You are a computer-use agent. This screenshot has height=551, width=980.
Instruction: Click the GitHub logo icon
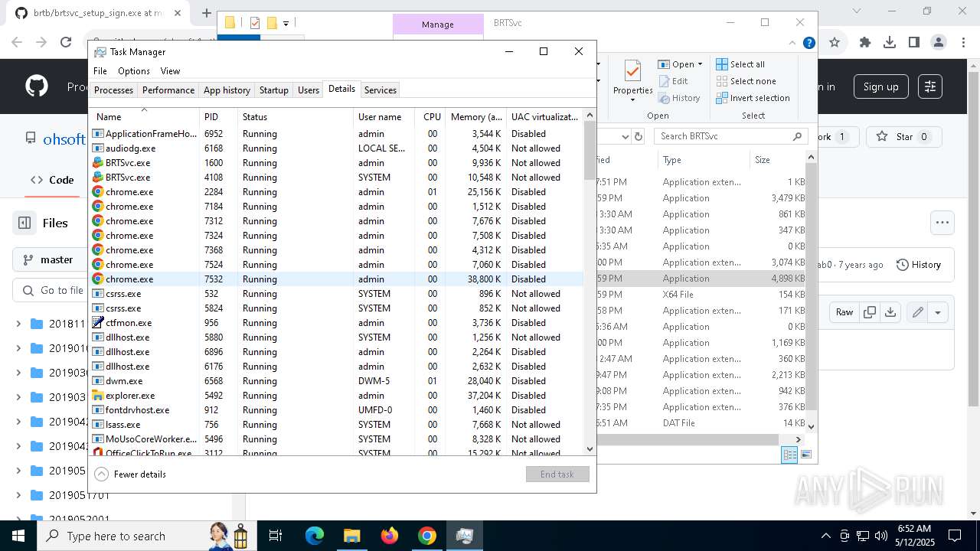click(x=37, y=86)
